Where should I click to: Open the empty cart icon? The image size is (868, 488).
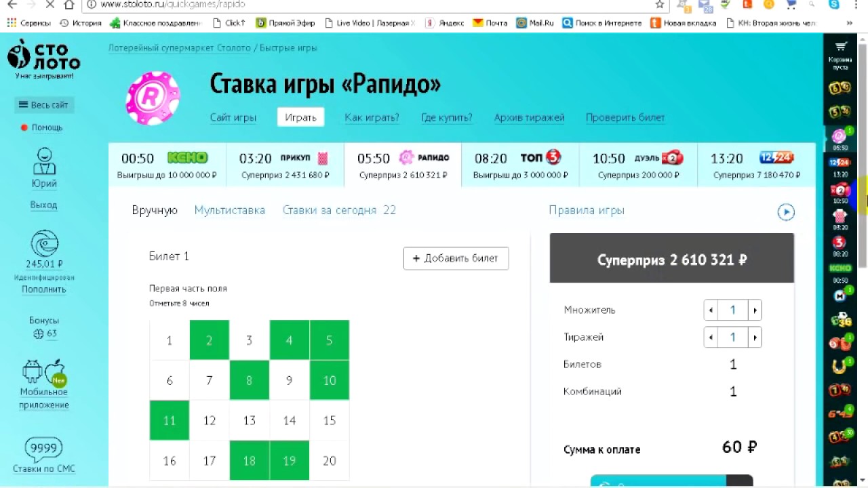pos(841,47)
